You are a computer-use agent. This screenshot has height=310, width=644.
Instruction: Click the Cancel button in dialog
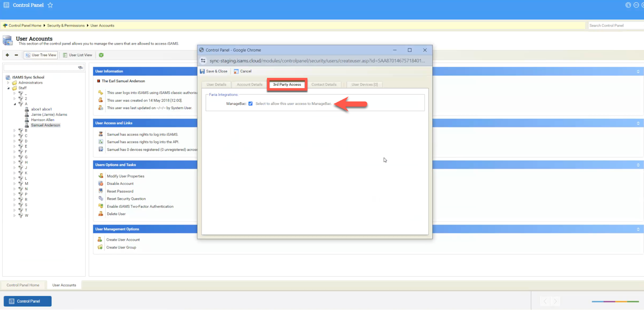(243, 71)
